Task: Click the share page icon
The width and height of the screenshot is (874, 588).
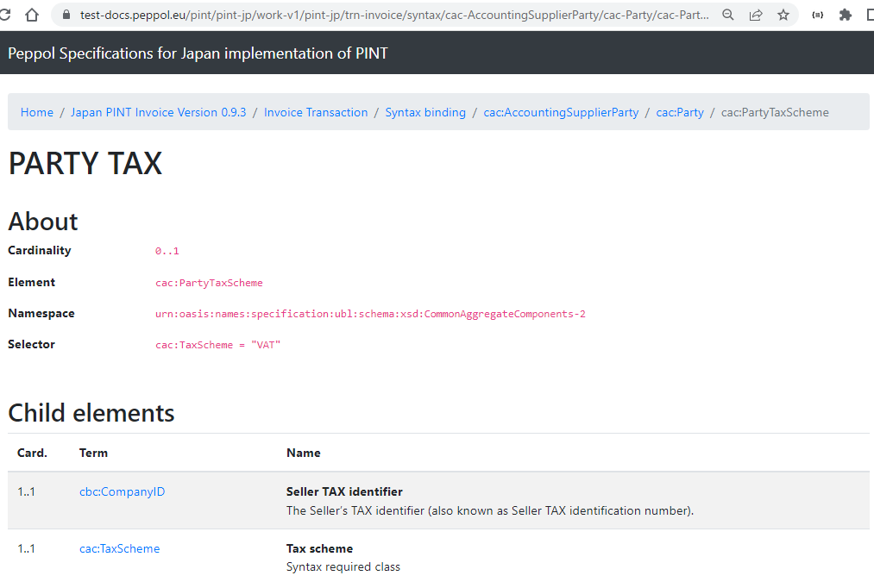Action: pyautogui.click(x=756, y=15)
